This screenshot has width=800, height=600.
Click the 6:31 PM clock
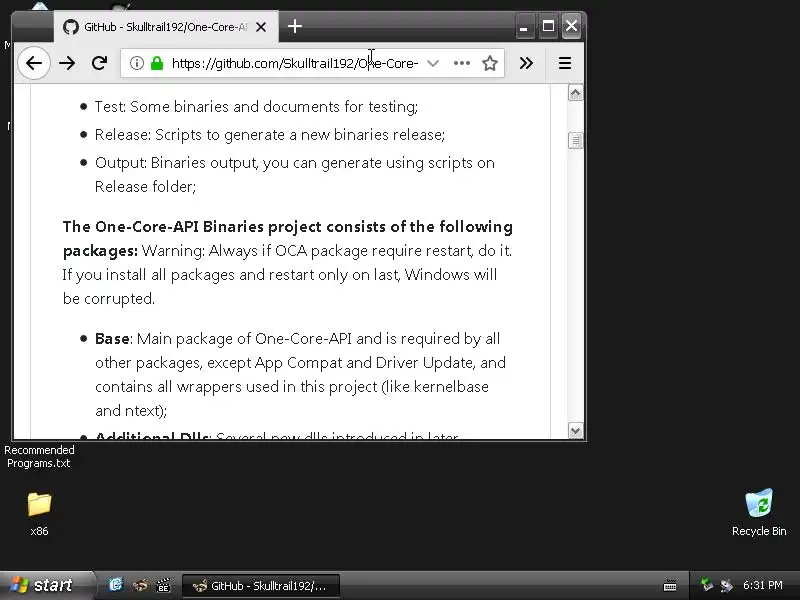(x=762, y=585)
